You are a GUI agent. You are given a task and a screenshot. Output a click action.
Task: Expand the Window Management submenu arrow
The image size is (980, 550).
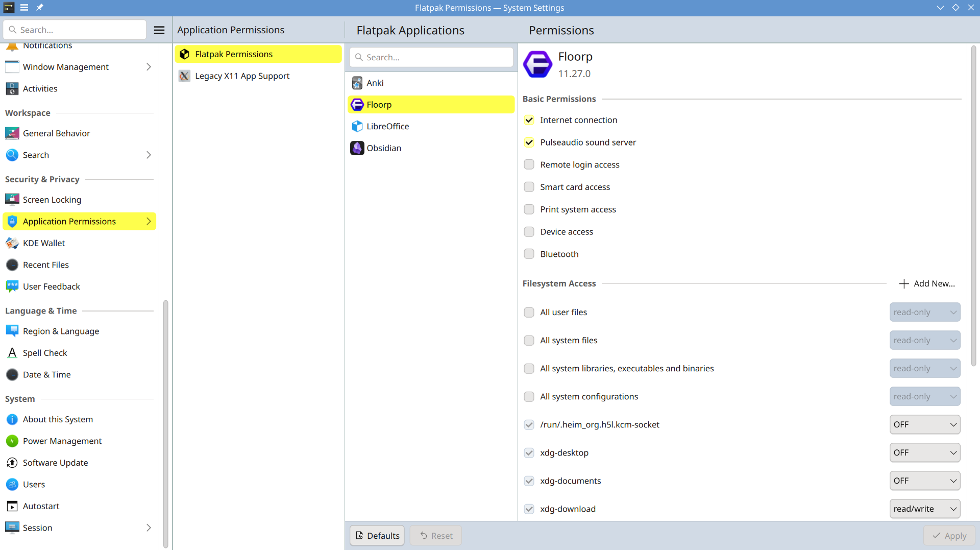point(149,67)
